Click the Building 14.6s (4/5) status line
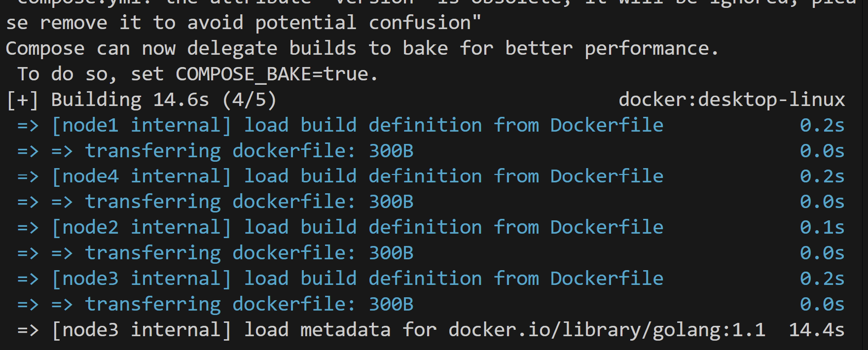868x350 pixels. [164, 100]
